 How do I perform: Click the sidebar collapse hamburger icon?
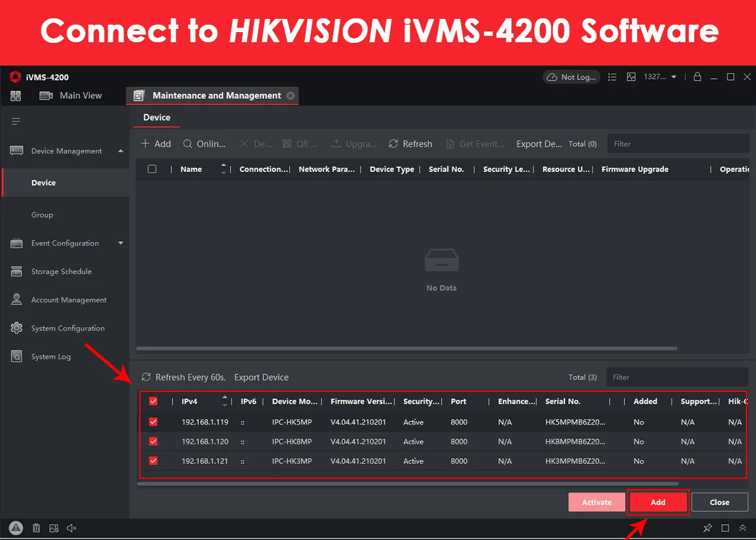[16, 121]
